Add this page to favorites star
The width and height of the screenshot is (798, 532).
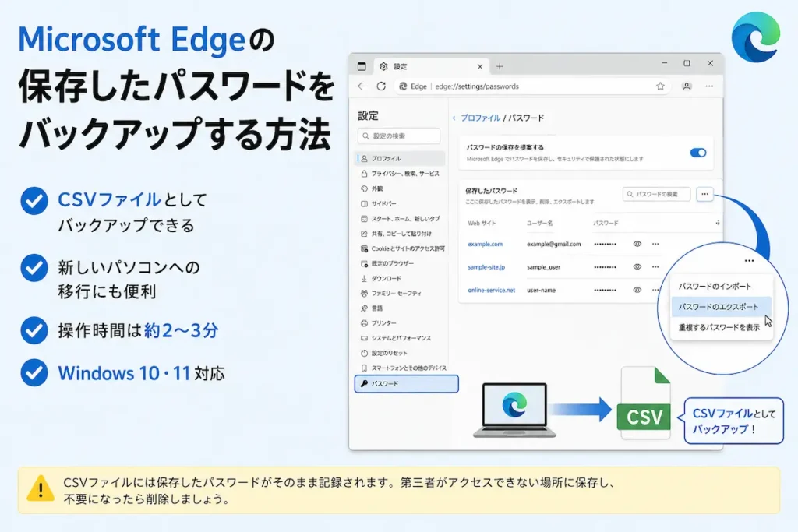click(660, 86)
